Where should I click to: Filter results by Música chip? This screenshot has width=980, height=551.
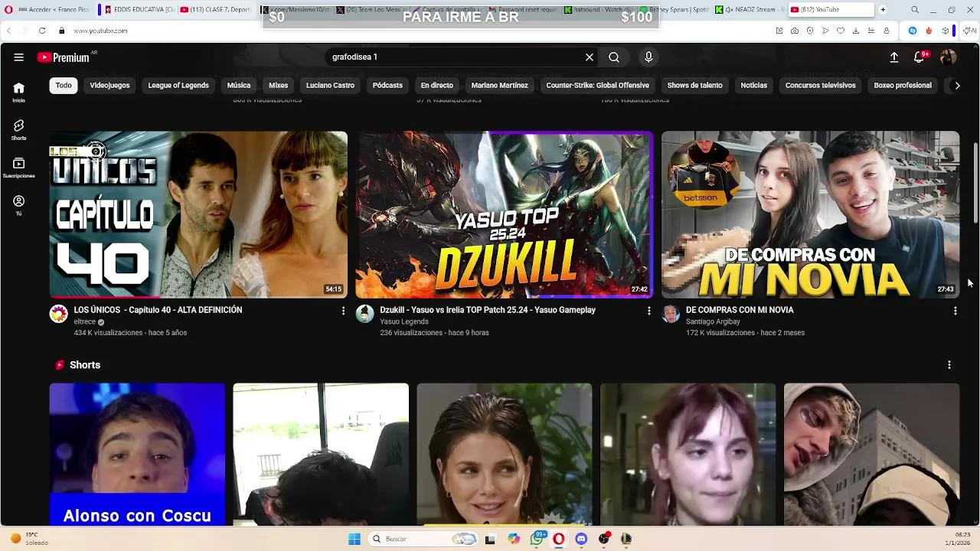click(x=239, y=86)
